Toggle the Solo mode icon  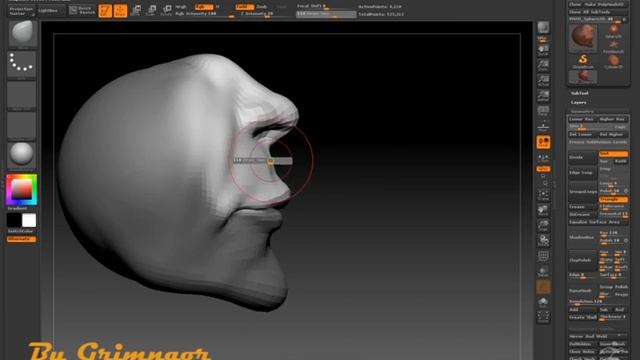click(x=543, y=302)
